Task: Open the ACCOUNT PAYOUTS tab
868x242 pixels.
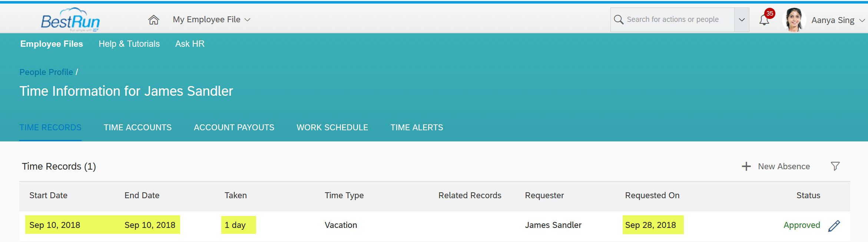Action: [x=234, y=128]
